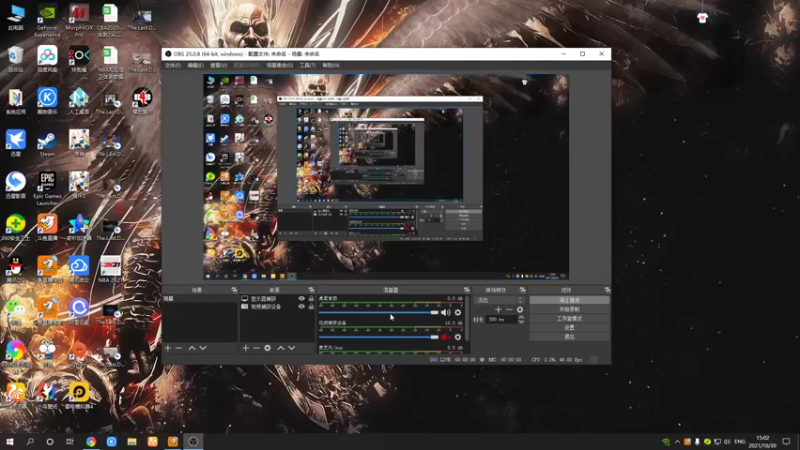
Task: Toggle lock on video capture device source
Action: 311,307
